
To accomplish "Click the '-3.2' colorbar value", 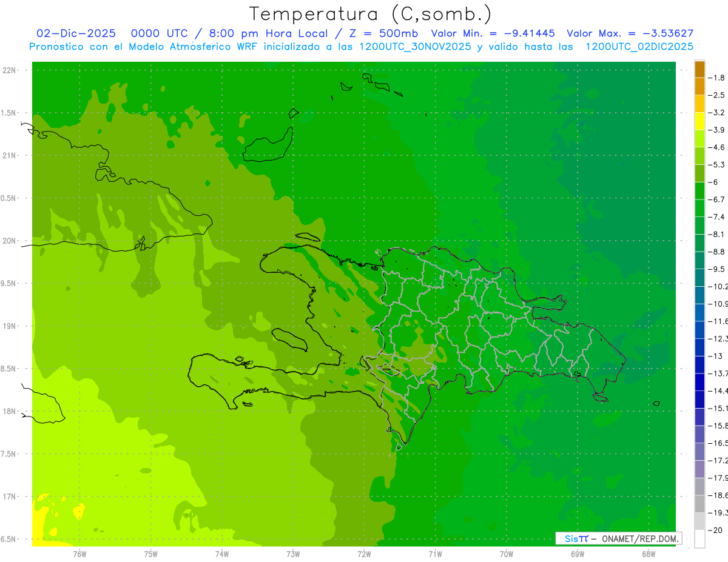I will pos(716,113).
